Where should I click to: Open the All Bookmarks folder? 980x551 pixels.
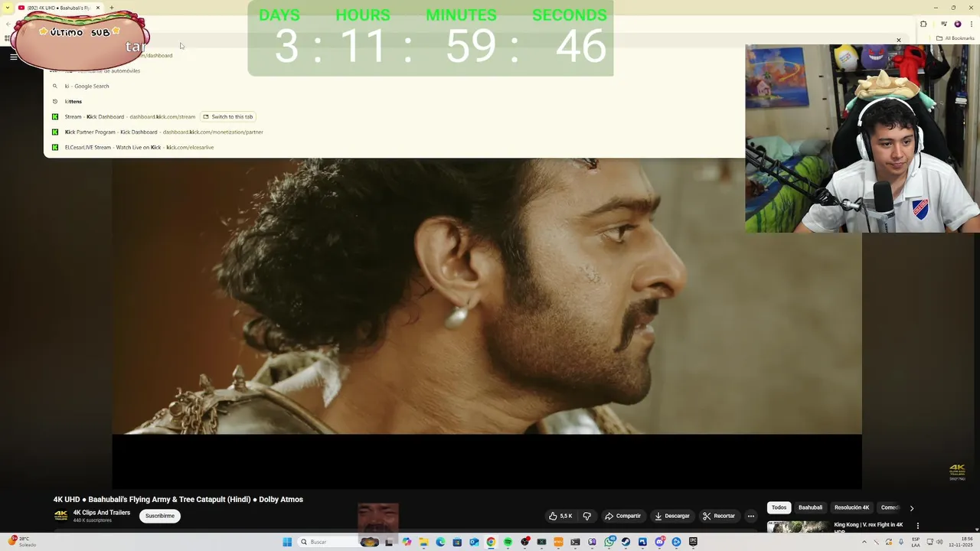coord(955,38)
